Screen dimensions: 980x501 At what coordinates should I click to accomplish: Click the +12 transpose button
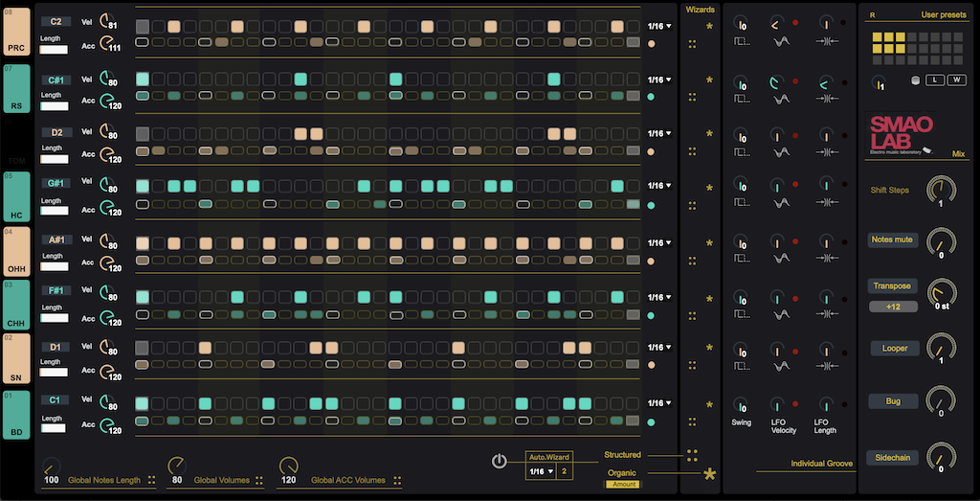click(893, 307)
